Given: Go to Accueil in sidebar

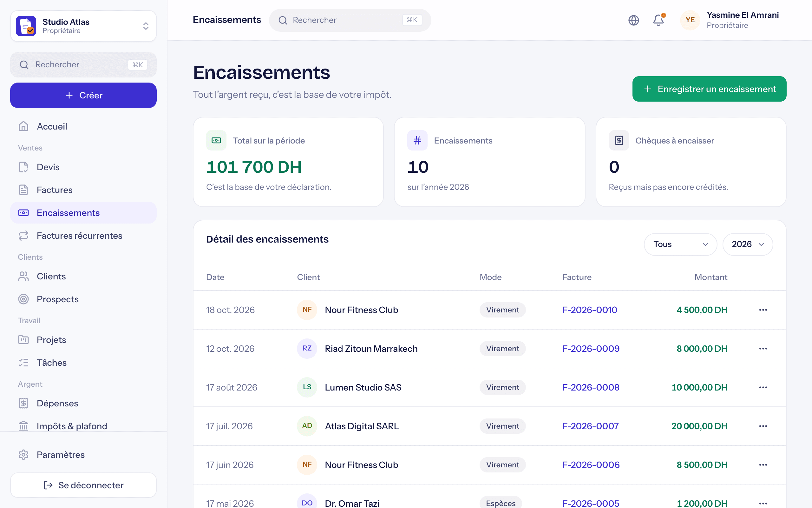Looking at the screenshot, I should click(83, 126).
